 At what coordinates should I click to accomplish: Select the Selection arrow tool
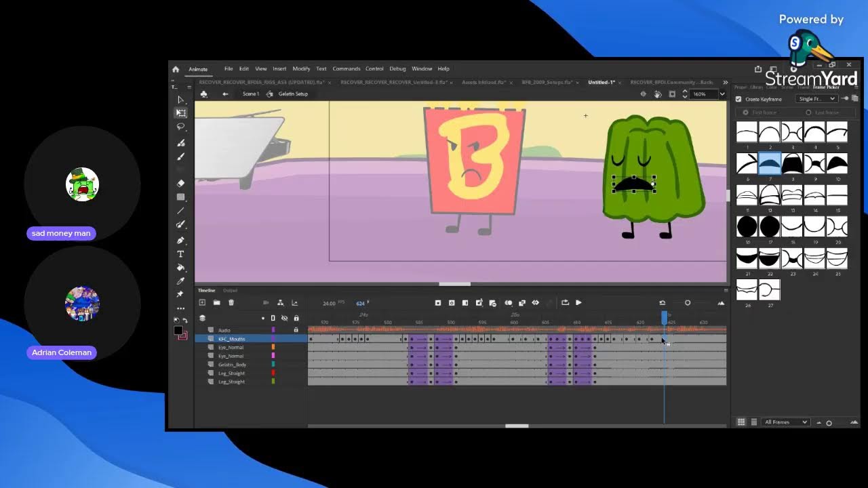[181, 100]
